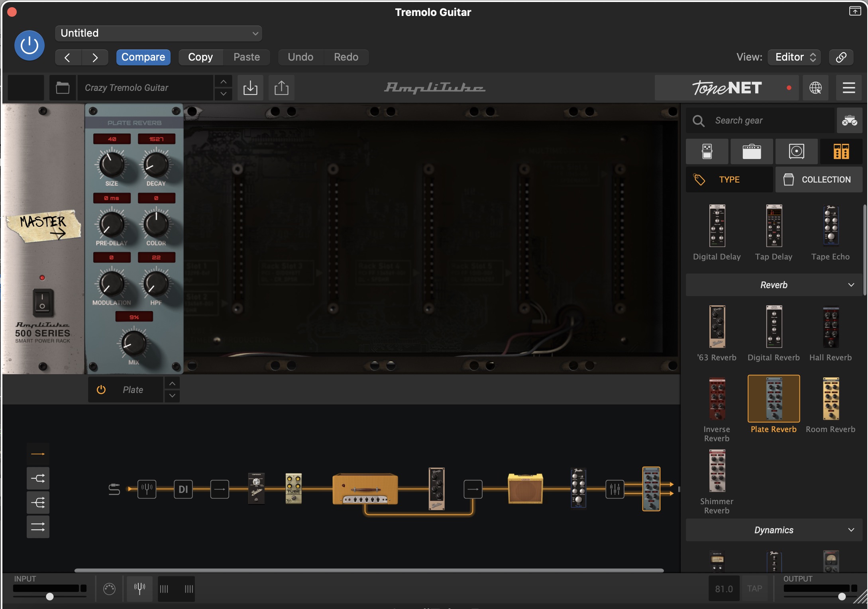This screenshot has height=609, width=868.
Task: Select the two-path split routing icon
Action: click(38, 478)
